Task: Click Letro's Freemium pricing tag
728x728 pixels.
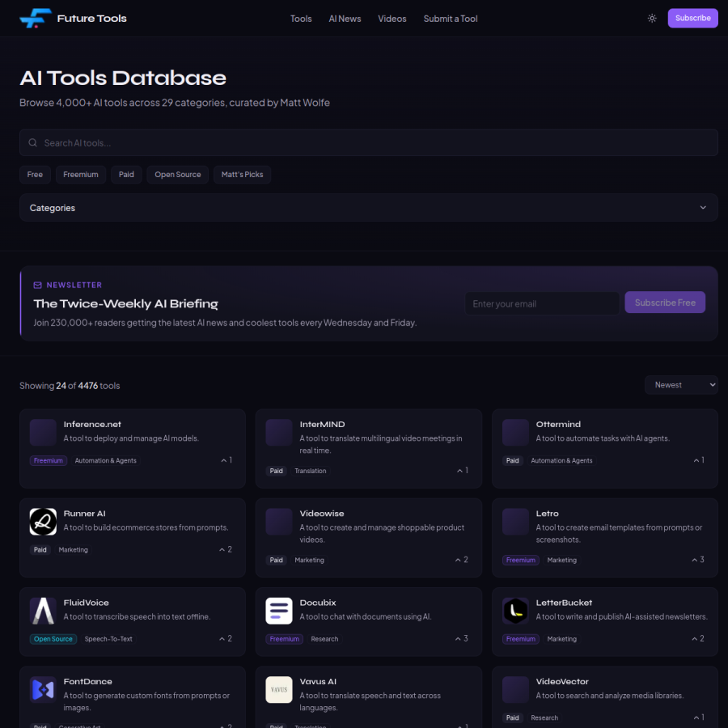Action: pyautogui.click(x=520, y=560)
